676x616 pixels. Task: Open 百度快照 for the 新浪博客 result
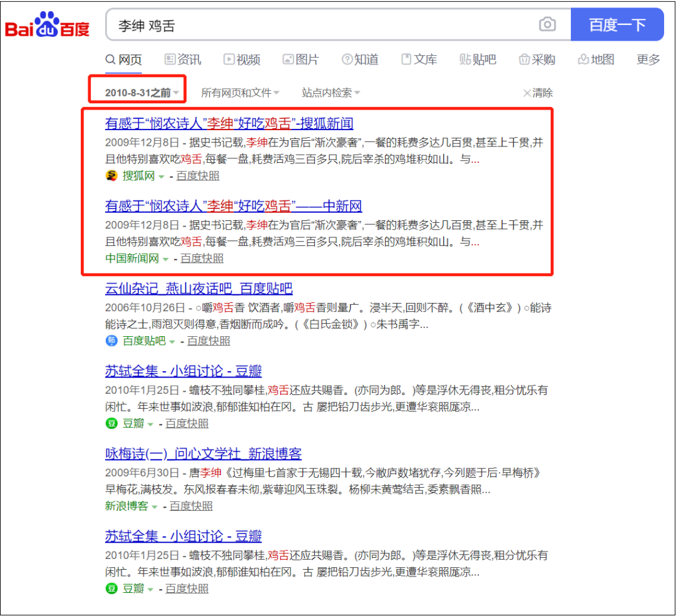(x=191, y=506)
